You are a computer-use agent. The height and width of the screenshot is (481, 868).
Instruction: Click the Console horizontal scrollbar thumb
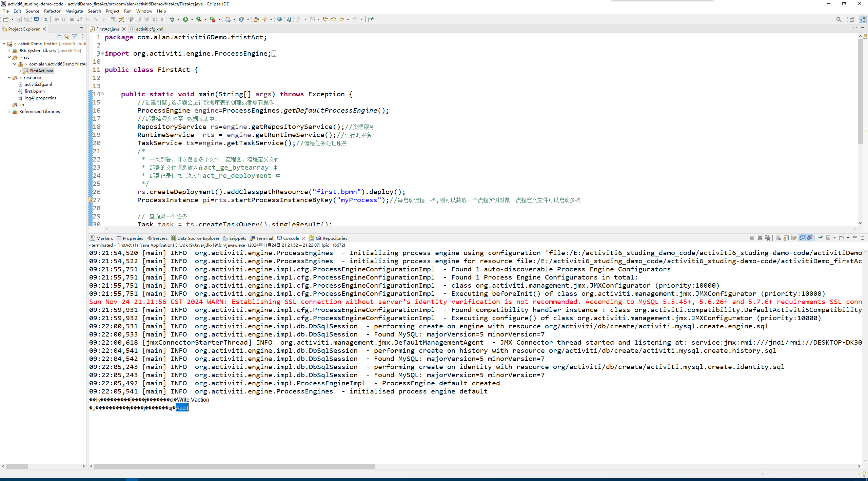click(235, 466)
